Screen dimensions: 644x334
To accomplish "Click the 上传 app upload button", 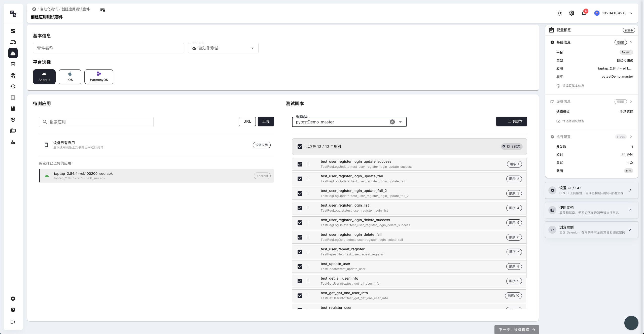I will tap(266, 121).
